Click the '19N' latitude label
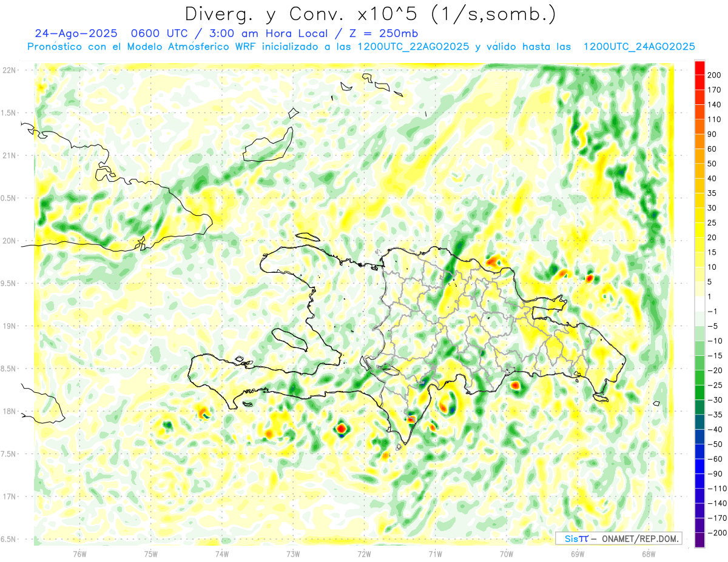Screen dimensions: 728x562 [x=10, y=326]
